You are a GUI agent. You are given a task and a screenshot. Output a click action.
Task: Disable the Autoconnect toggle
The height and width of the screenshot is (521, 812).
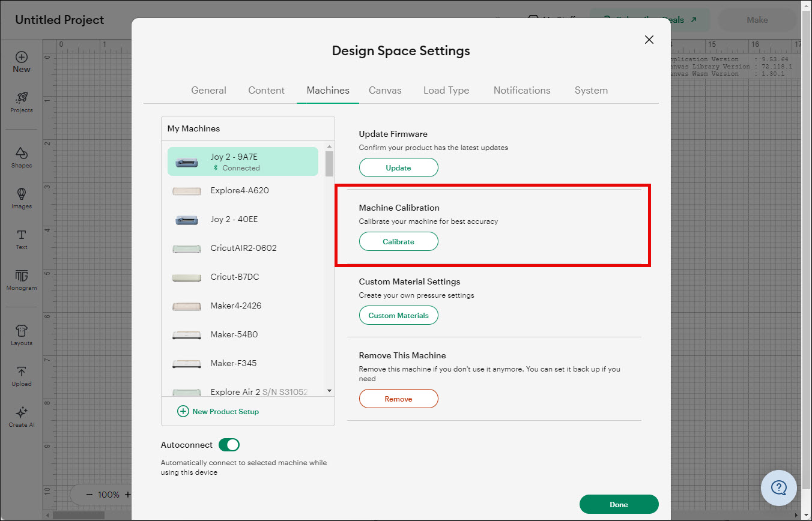pyautogui.click(x=229, y=444)
